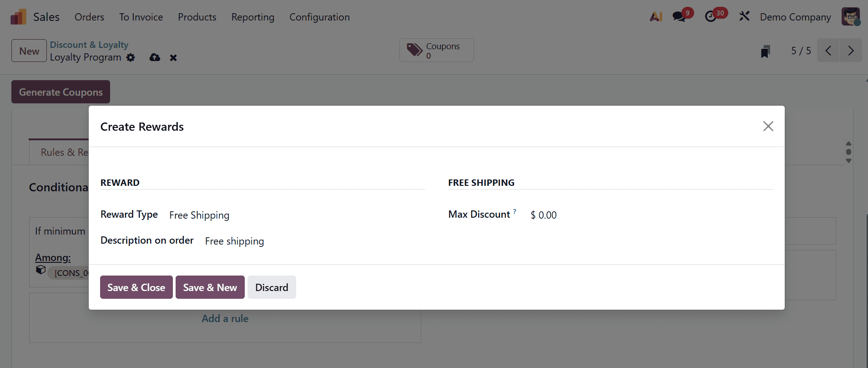Screen dimensions: 868x368
Task: Open the Reward Type dropdown
Action: coord(199,215)
